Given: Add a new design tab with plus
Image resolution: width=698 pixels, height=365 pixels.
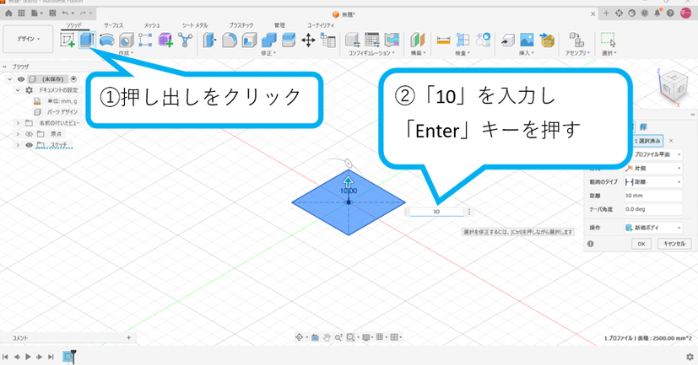Looking at the screenshot, I should [606, 13].
